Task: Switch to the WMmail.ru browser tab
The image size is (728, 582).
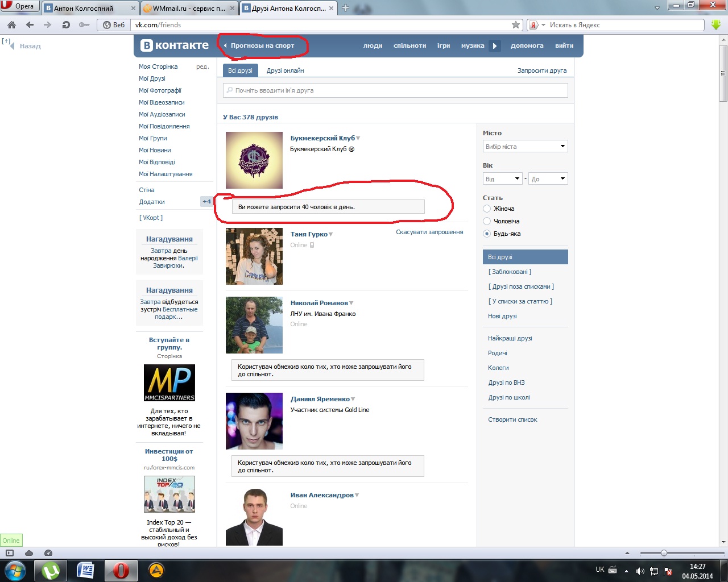Action: tap(189, 9)
